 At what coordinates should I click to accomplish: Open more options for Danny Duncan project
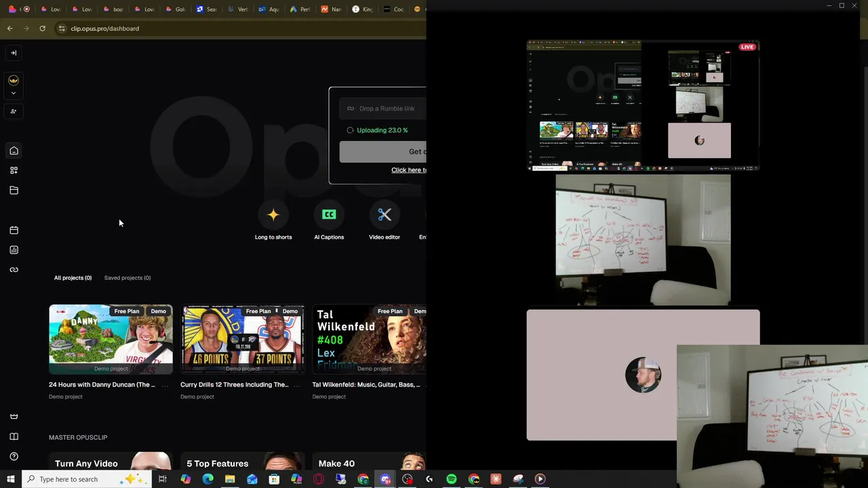[165, 385]
